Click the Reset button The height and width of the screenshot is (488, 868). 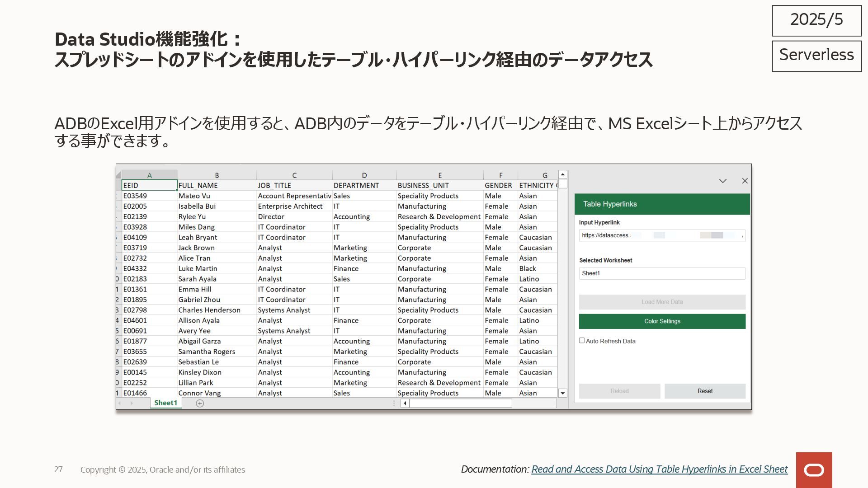705,391
